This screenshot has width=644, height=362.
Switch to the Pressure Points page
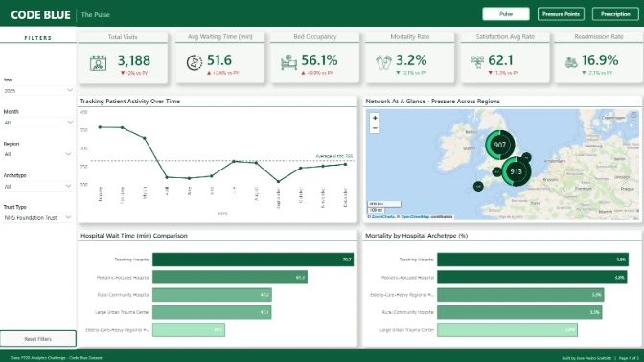561,14
